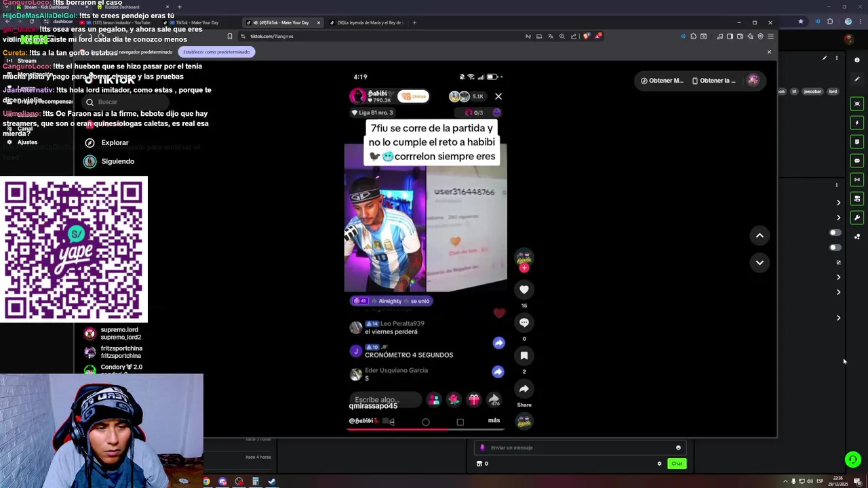Switch to the La leyenda de María tab

point(366,22)
